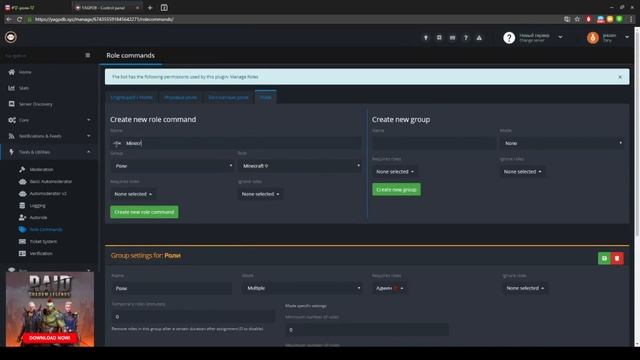The width and height of the screenshot is (640, 360).
Task: Open a new browser tab with plus
Action: pos(150,8)
